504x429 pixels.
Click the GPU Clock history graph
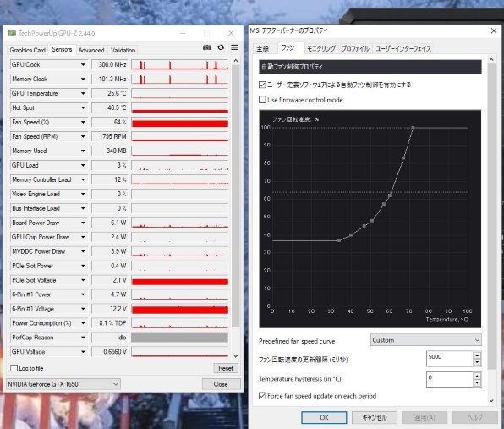[x=179, y=64]
